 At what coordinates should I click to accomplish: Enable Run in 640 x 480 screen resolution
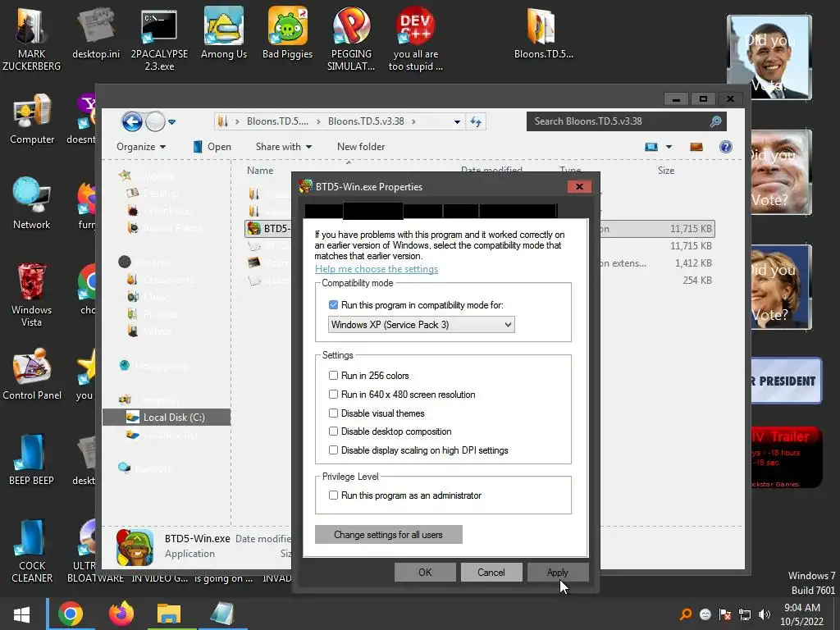[333, 395]
